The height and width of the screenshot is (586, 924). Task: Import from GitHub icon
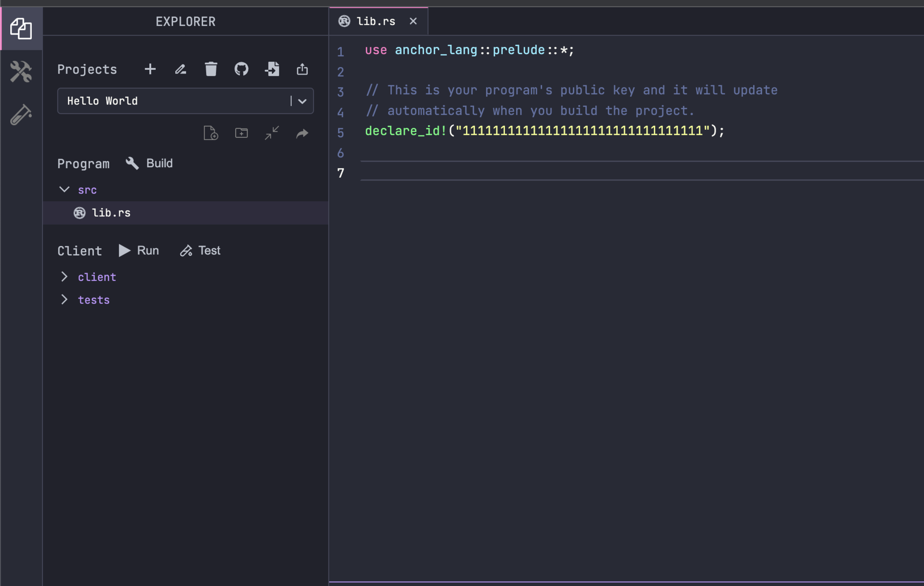[241, 69]
